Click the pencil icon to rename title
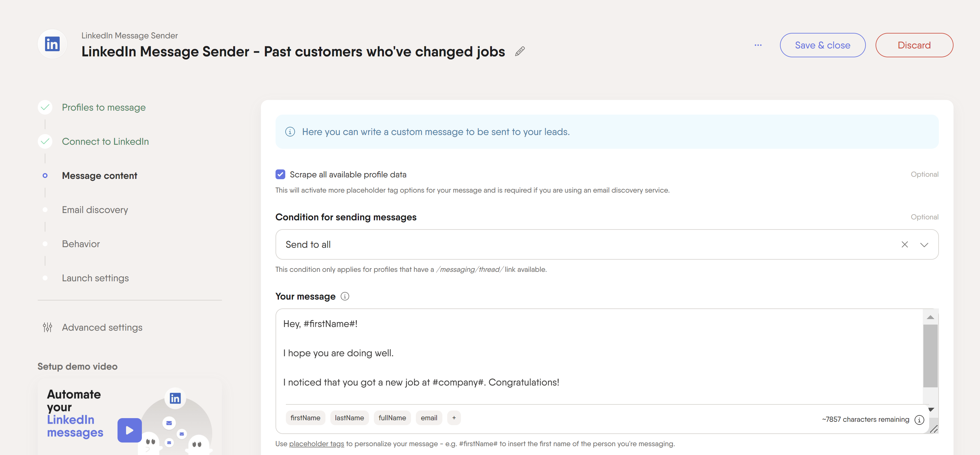The image size is (980, 455). (x=520, y=52)
